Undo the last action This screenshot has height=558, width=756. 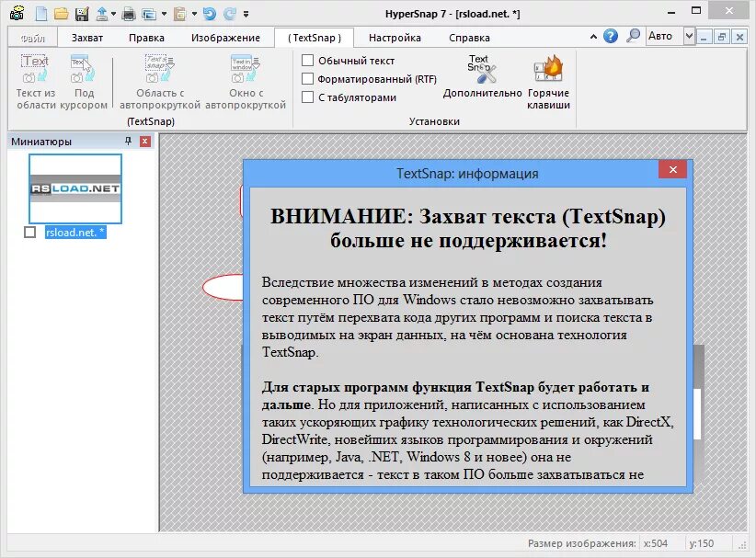pyautogui.click(x=210, y=14)
